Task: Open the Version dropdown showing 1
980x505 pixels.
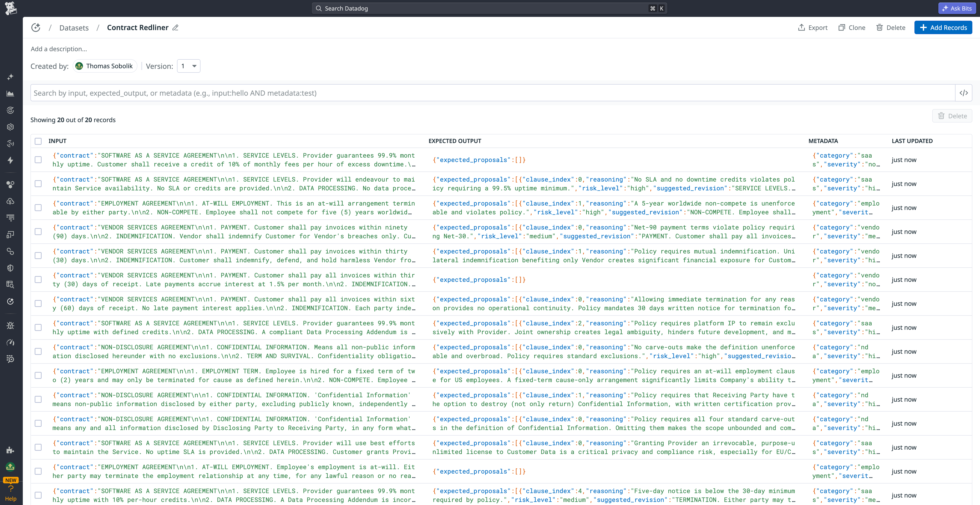Action: coord(189,66)
